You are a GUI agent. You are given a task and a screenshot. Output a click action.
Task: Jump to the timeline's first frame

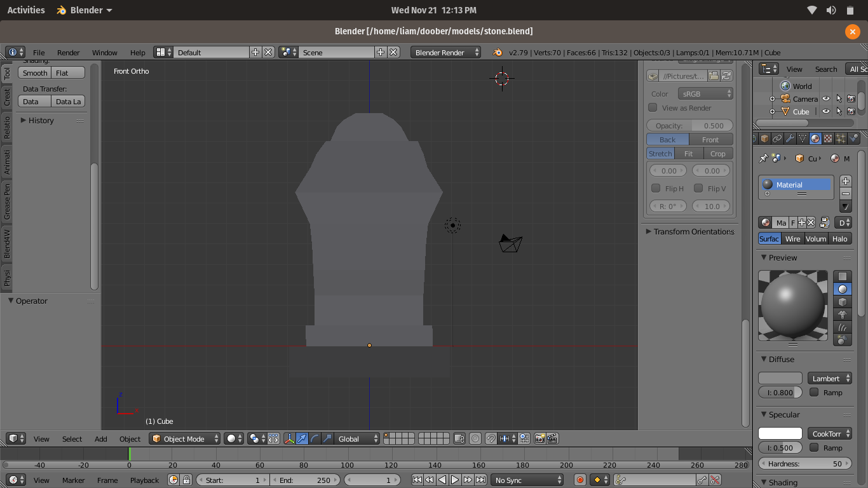[x=417, y=480]
